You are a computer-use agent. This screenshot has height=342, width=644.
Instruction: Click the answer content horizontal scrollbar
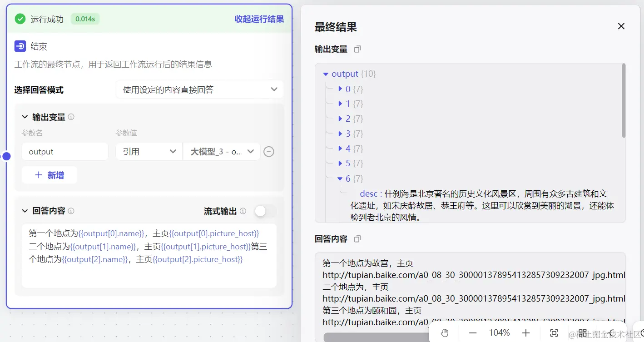(376, 337)
